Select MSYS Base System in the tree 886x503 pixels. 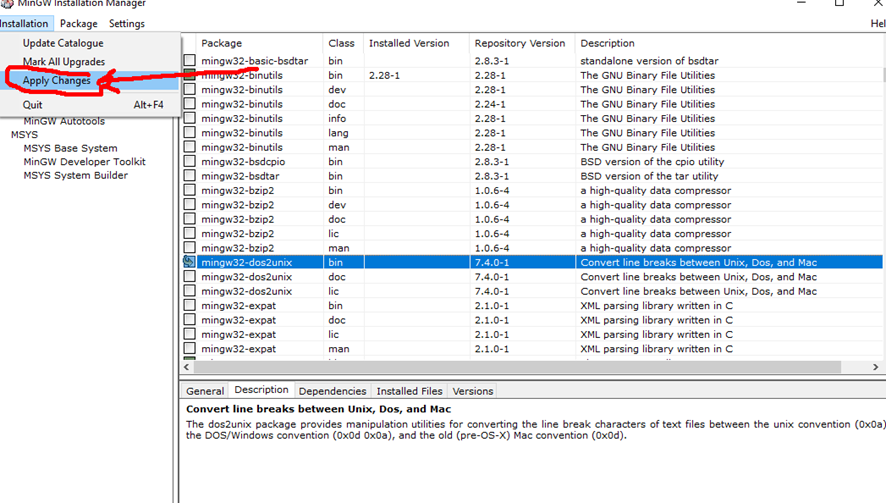(70, 148)
